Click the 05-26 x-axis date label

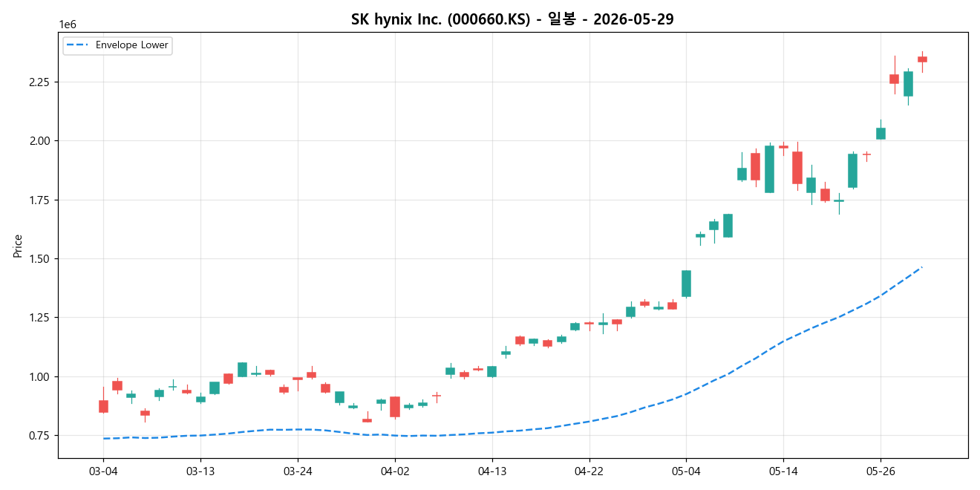pos(881,471)
